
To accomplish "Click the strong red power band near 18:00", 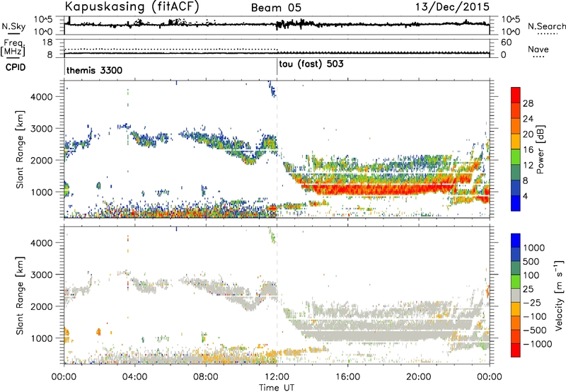I will coord(383,190).
